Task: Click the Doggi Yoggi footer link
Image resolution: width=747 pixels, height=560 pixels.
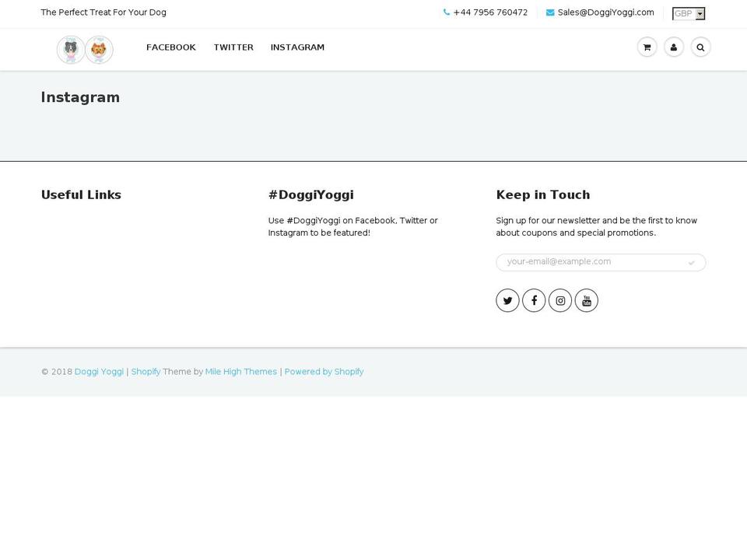Action: [x=99, y=372]
